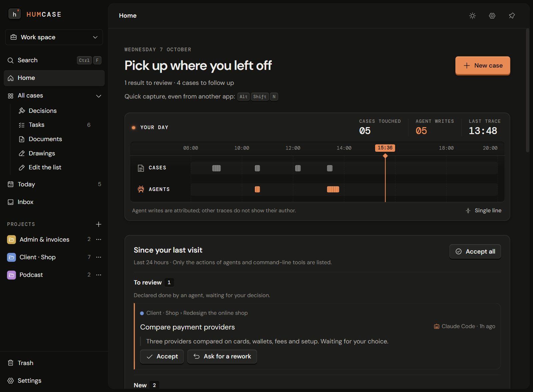Viewport: 533px width, 392px height.
Task: Click the Inbox tray icon
Action: tap(11, 202)
